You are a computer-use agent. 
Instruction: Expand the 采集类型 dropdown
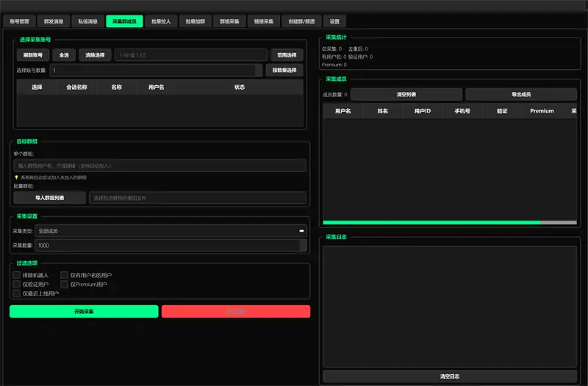pos(171,231)
